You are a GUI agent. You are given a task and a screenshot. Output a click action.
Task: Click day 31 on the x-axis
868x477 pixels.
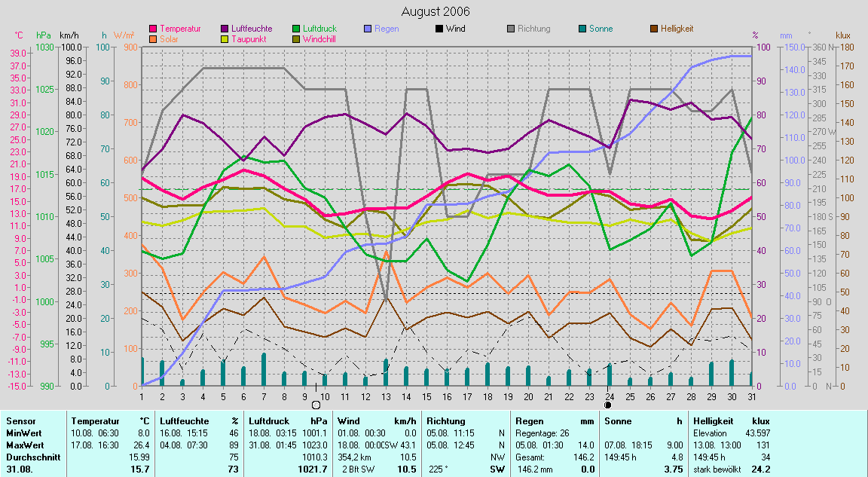pyautogui.click(x=750, y=396)
